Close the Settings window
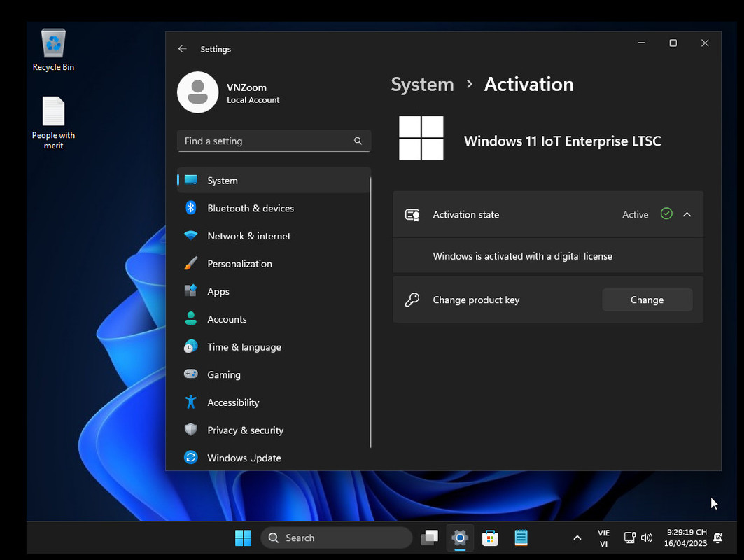 (x=705, y=43)
